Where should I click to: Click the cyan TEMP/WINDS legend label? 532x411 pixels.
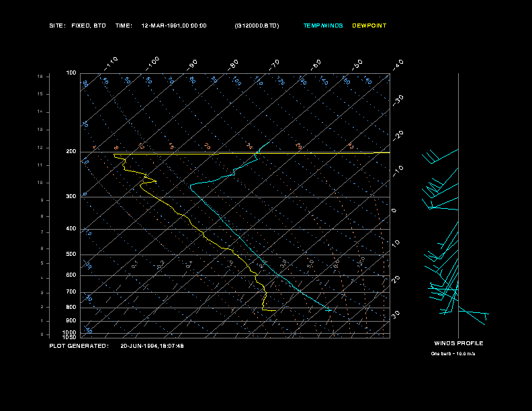pyautogui.click(x=323, y=26)
